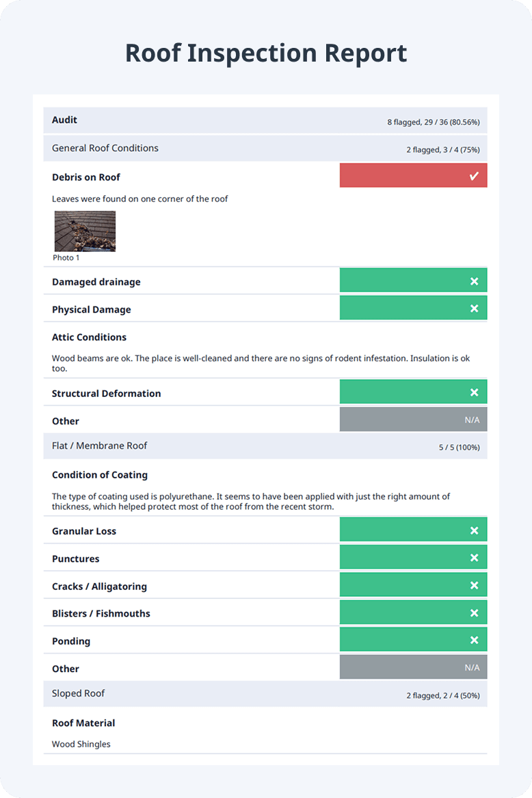
Task: Collapse the General Roof Conditions section
Action: pyautogui.click(x=265, y=148)
